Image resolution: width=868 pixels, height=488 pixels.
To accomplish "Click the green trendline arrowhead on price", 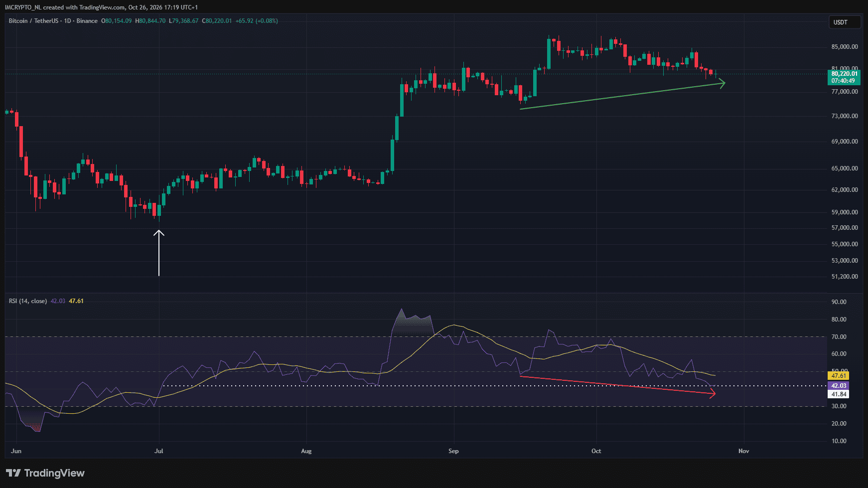I will (721, 84).
